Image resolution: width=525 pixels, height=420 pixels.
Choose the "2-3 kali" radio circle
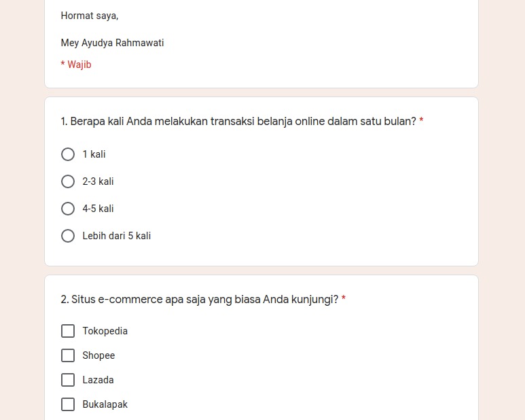[x=68, y=181]
